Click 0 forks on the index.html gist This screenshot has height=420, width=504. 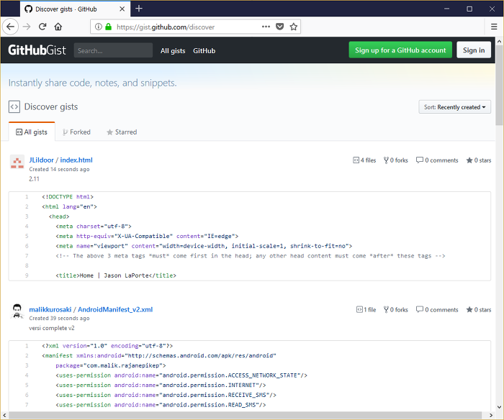(396, 160)
